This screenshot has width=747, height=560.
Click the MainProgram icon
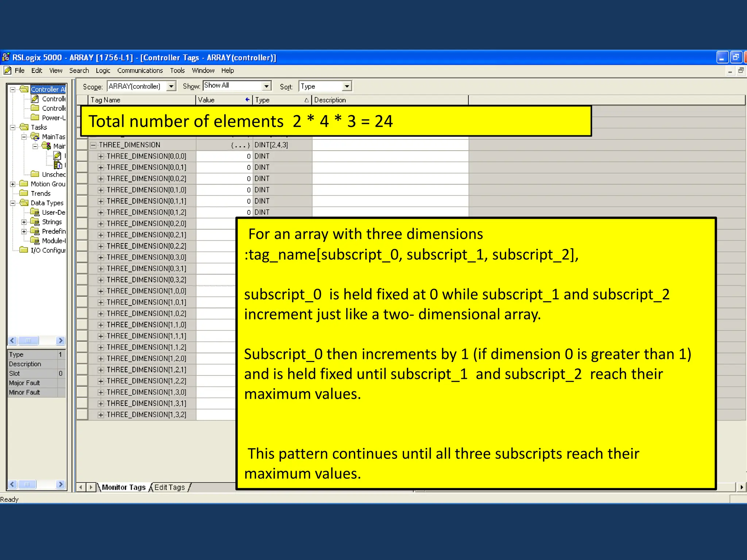[x=46, y=146]
